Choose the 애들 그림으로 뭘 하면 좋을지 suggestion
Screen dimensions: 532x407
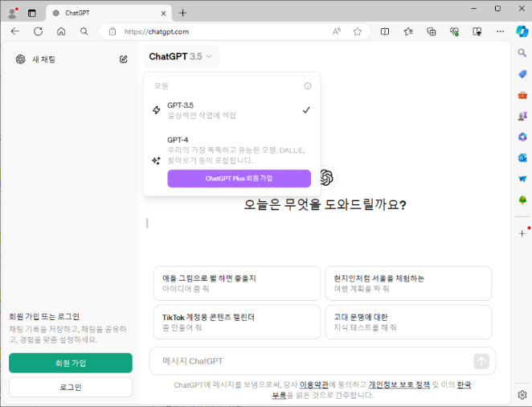pos(237,283)
